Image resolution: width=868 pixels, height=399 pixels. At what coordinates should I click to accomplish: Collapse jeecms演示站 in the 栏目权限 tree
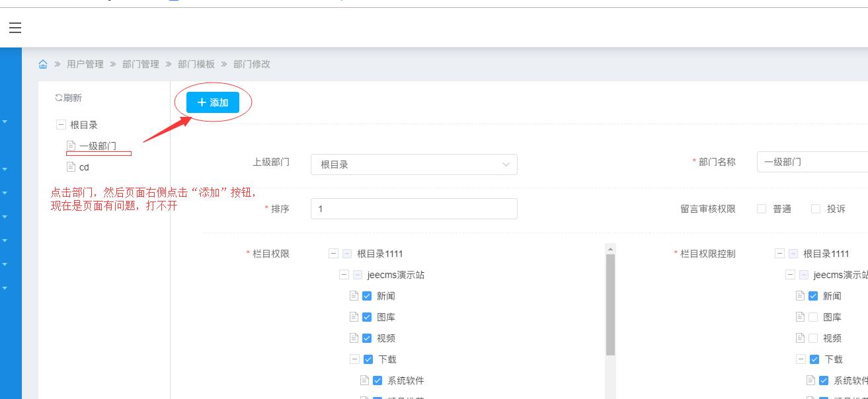344,275
